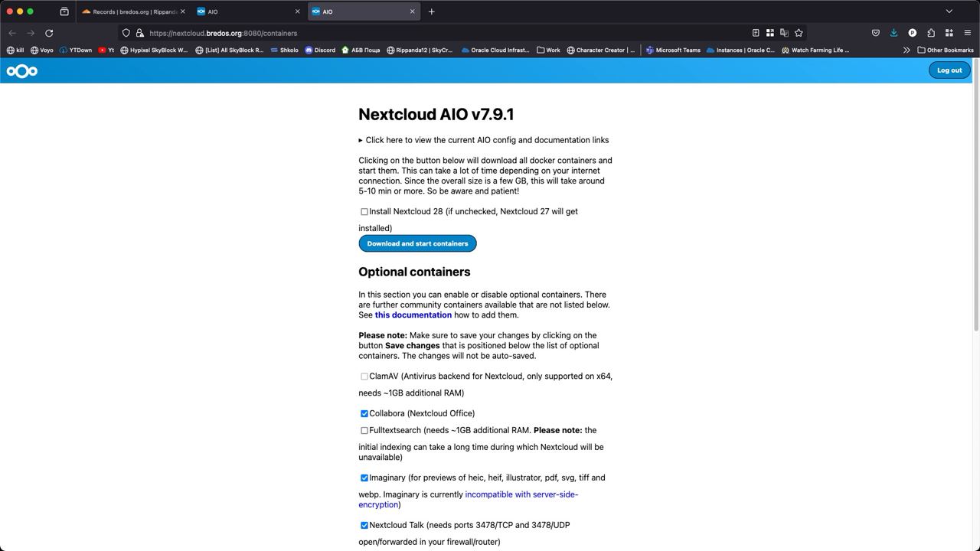Click the Nextcloud logo in the header

point(22,71)
